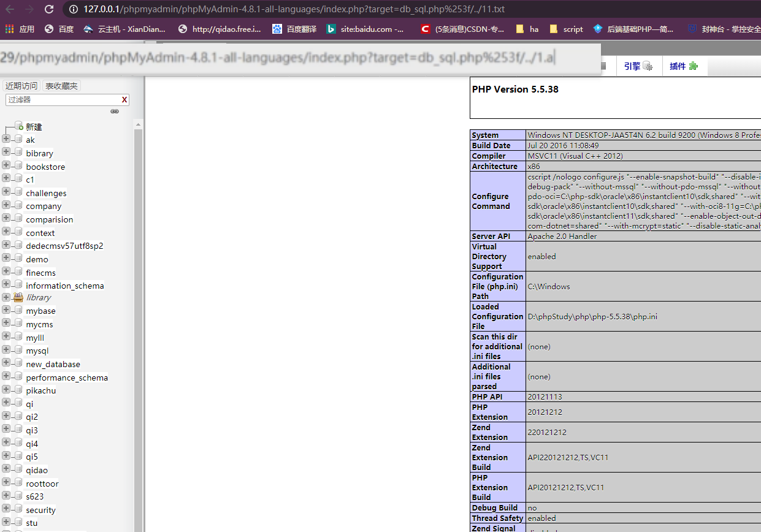
Task: Click the PHP Version 5.5.38 heading
Action: [515, 89]
